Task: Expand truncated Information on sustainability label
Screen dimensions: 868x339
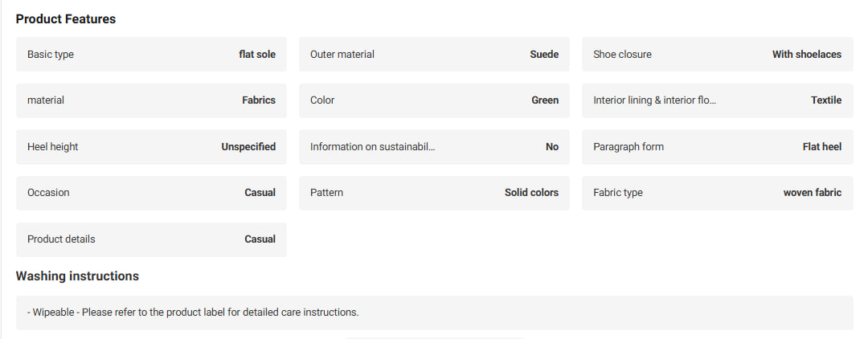Action: (373, 146)
